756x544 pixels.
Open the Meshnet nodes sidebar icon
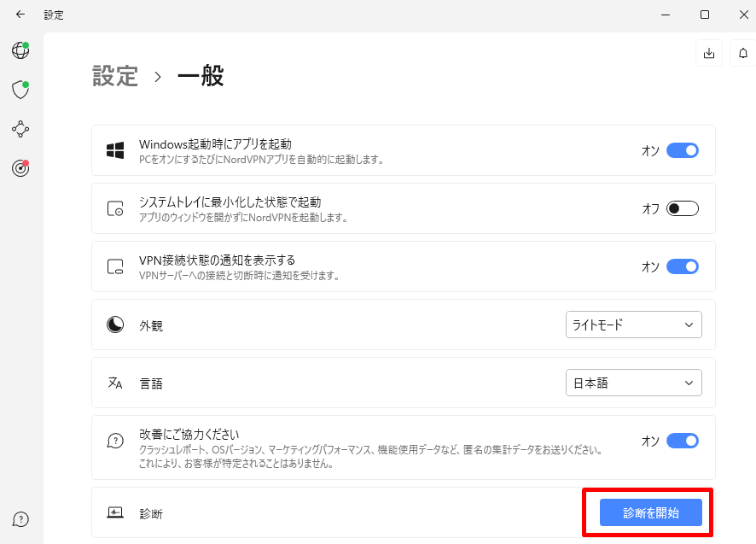[20, 129]
